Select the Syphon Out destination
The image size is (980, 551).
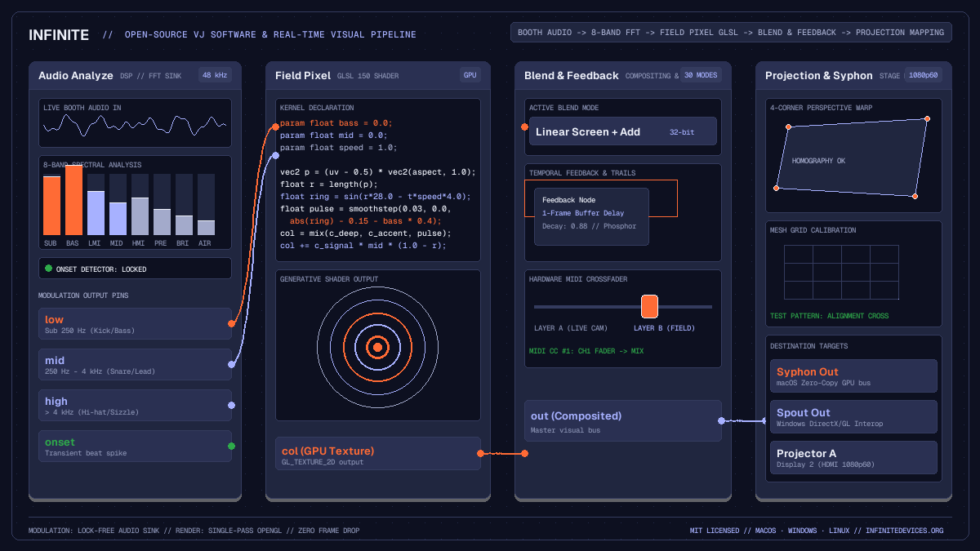[853, 375]
